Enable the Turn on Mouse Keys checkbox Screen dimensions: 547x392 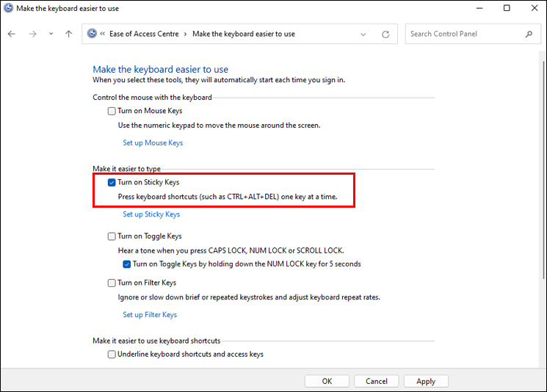[112, 111]
